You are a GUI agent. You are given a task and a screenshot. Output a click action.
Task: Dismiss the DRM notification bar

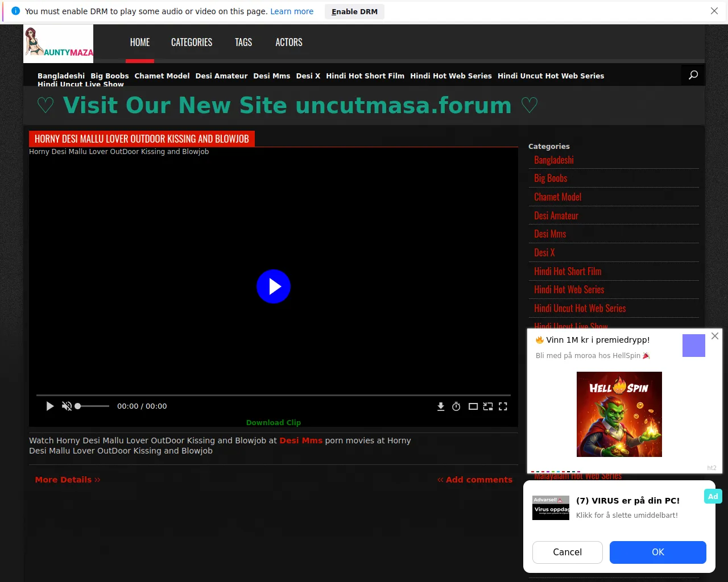point(714,11)
